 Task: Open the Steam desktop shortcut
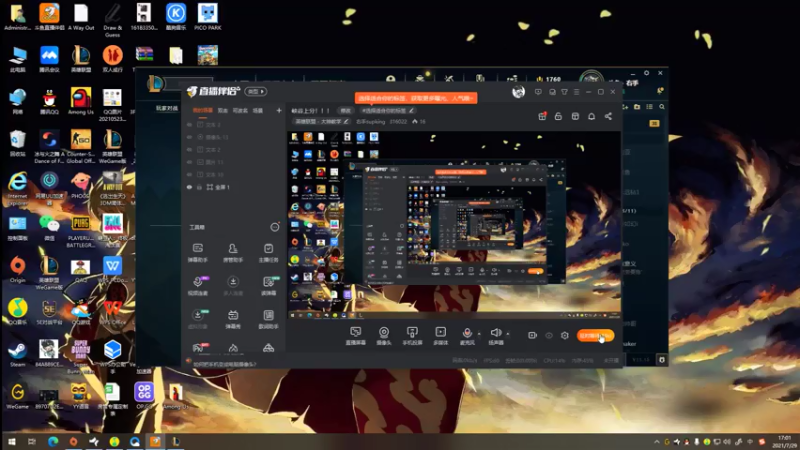[x=17, y=354]
